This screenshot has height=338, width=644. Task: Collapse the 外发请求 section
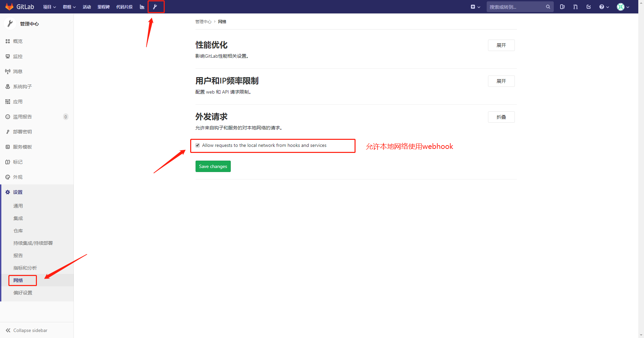point(501,117)
